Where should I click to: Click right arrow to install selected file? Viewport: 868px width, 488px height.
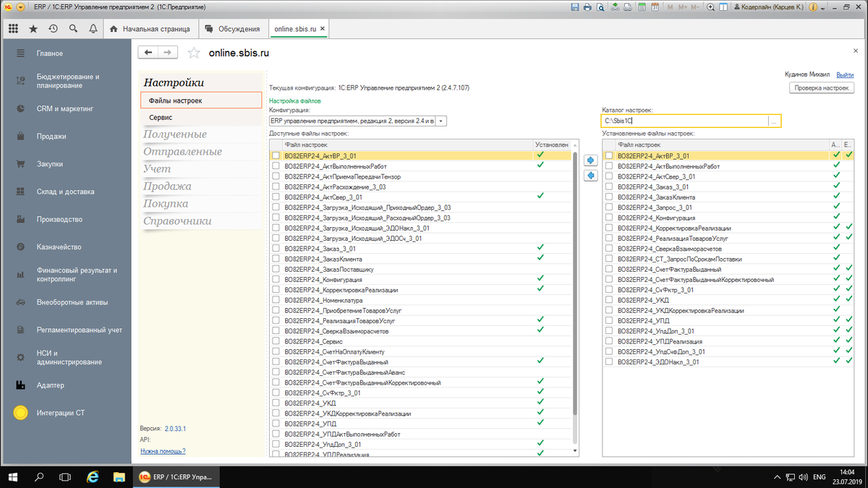590,160
